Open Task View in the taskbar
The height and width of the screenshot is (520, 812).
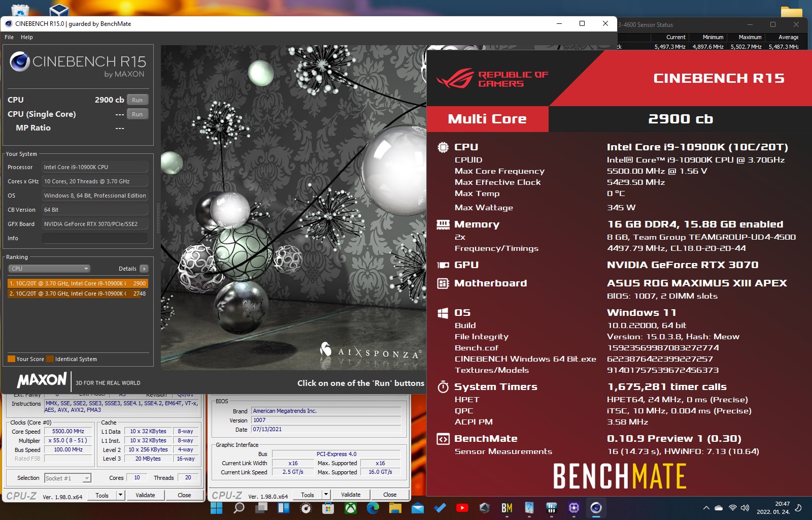pos(261,508)
